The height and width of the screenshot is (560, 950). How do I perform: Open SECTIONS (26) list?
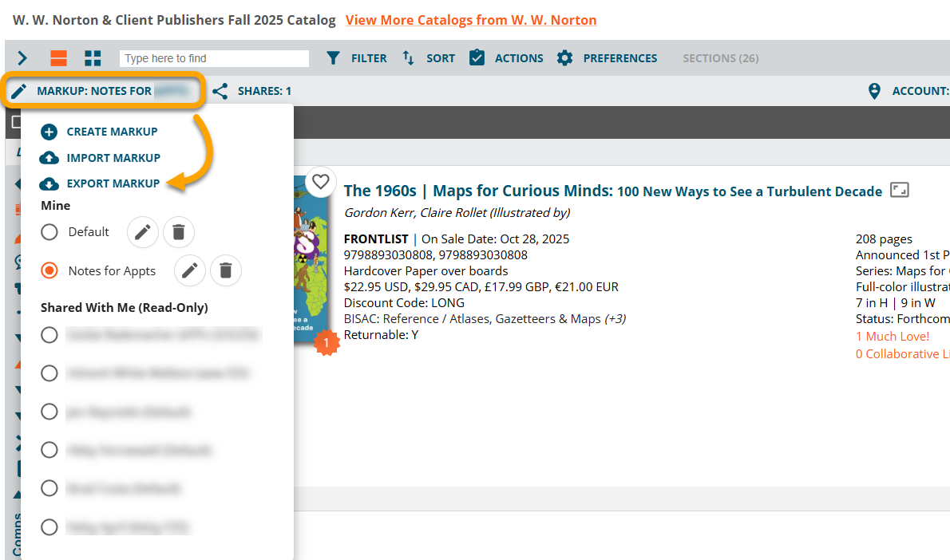click(720, 58)
